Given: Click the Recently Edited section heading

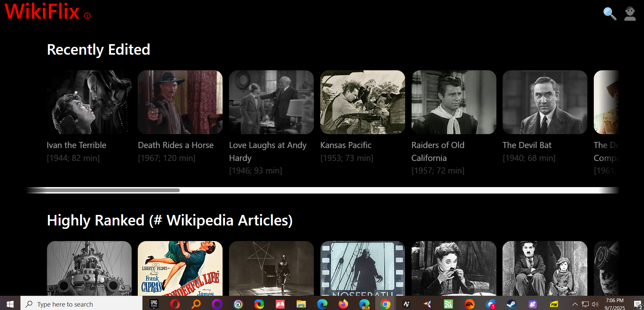Looking at the screenshot, I should click(x=98, y=50).
